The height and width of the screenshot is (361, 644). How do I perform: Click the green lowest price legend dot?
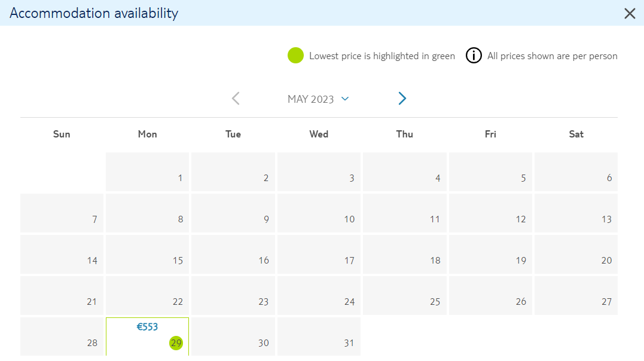click(x=295, y=56)
